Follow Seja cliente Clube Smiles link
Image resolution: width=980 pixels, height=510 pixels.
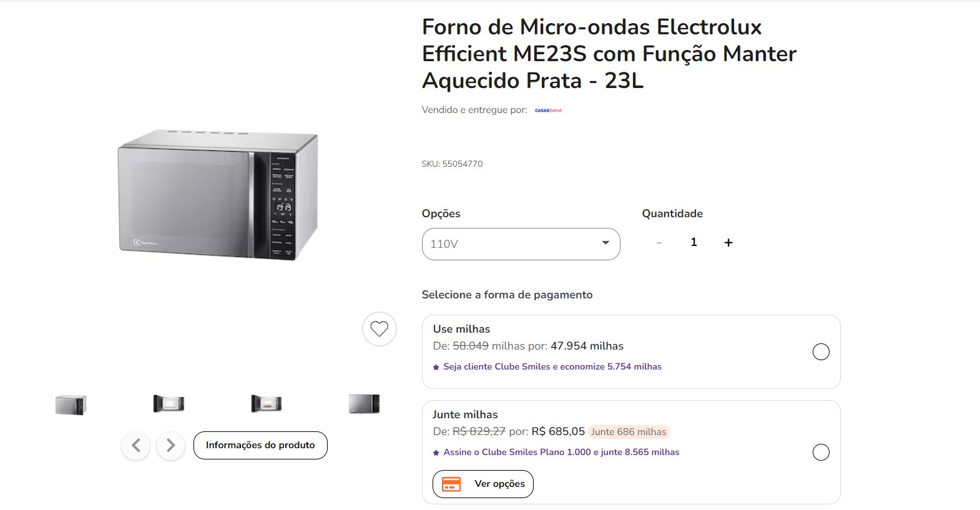tap(552, 367)
